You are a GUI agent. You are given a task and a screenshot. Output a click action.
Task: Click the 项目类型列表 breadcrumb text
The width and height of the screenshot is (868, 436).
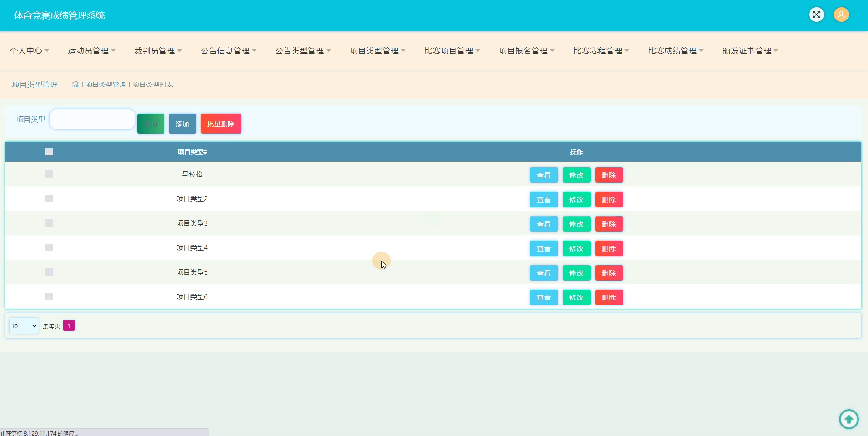pos(153,84)
